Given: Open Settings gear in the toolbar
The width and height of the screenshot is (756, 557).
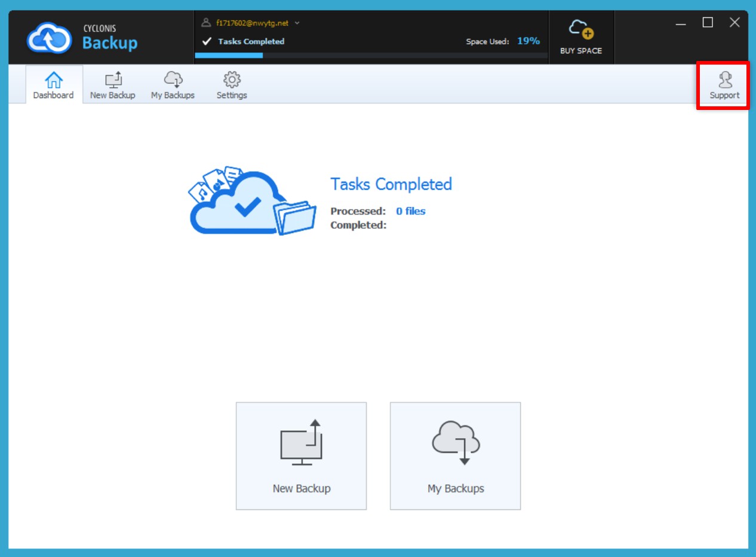Looking at the screenshot, I should click(232, 85).
